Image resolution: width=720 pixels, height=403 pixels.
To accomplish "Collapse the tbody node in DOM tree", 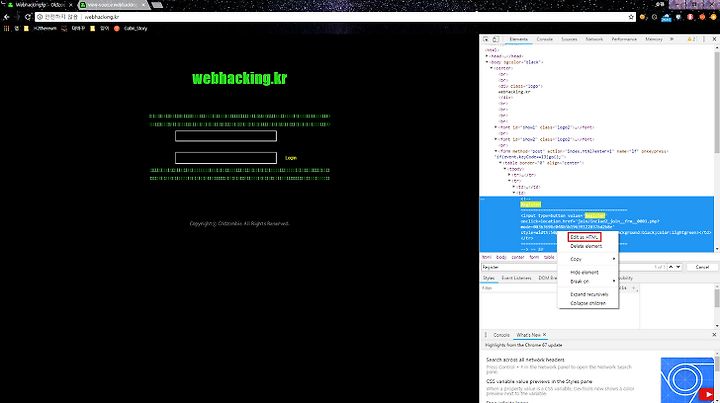I will [x=505, y=169].
